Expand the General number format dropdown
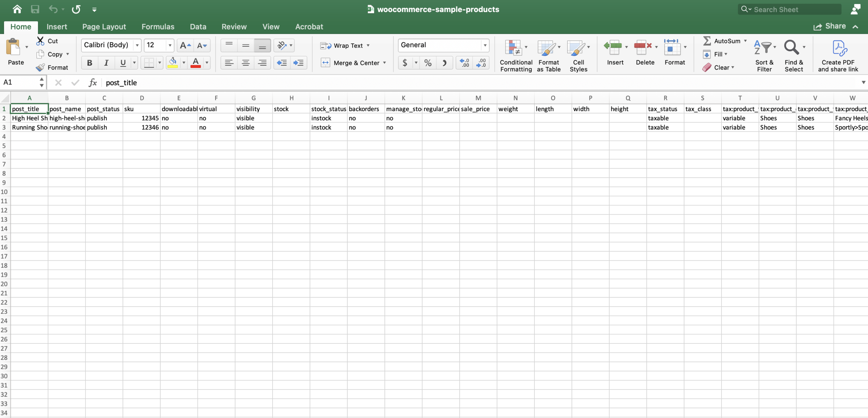The image size is (868, 418). [485, 45]
